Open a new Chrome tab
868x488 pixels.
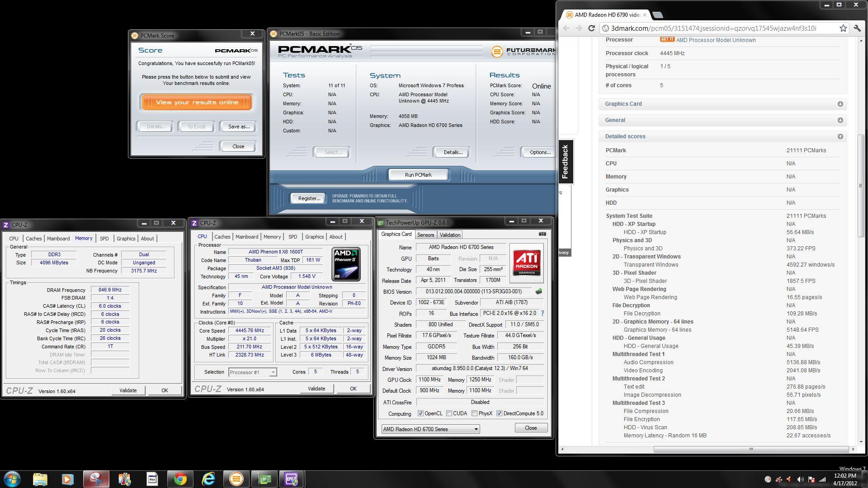point(658,15)
